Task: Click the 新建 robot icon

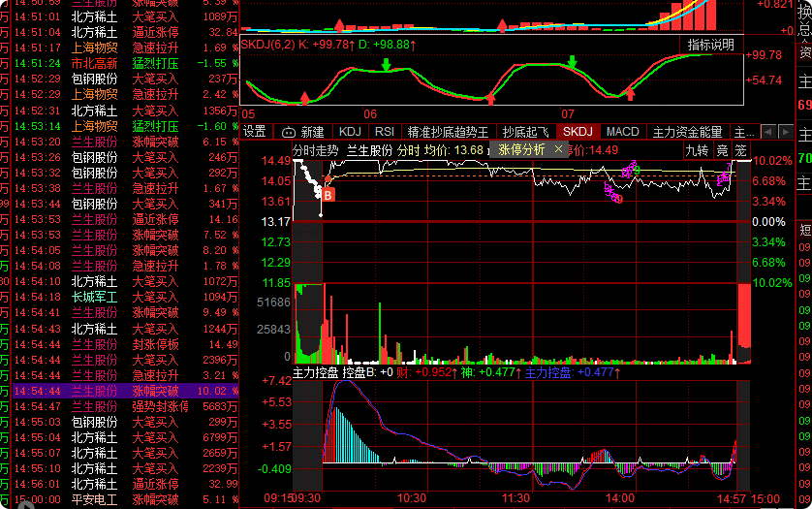Action: [288, 132]
